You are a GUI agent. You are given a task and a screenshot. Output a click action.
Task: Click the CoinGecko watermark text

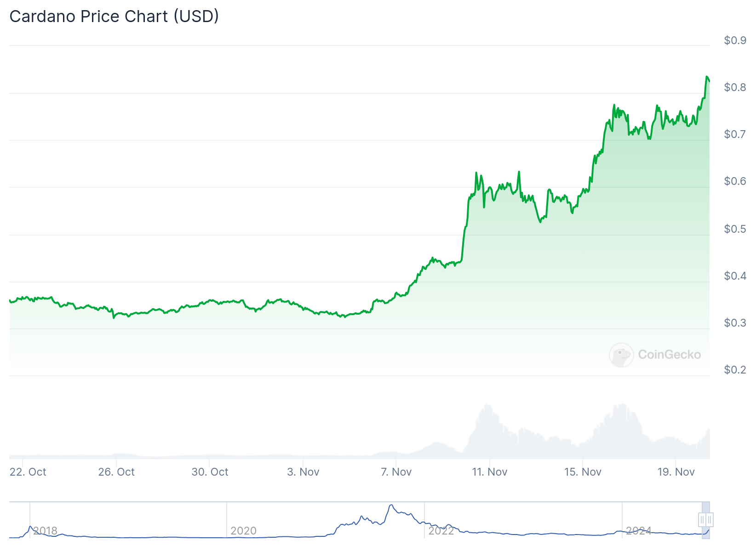coord(669,355)
